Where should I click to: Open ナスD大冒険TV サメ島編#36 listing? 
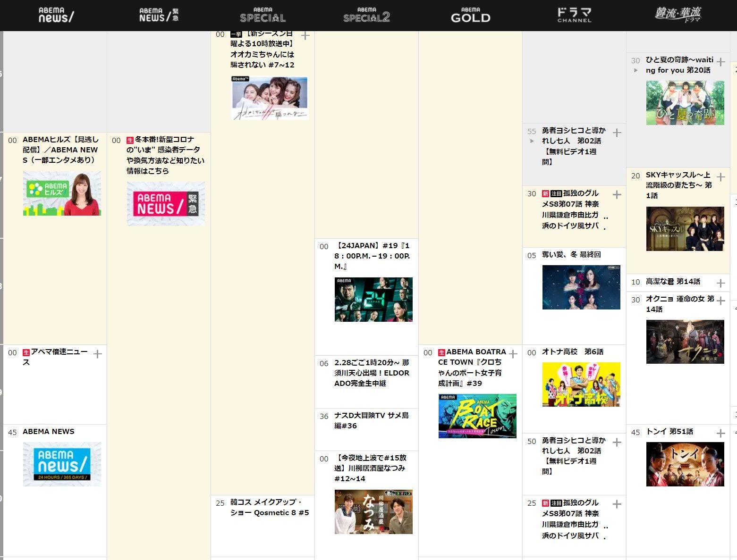[x=372, y=421]
